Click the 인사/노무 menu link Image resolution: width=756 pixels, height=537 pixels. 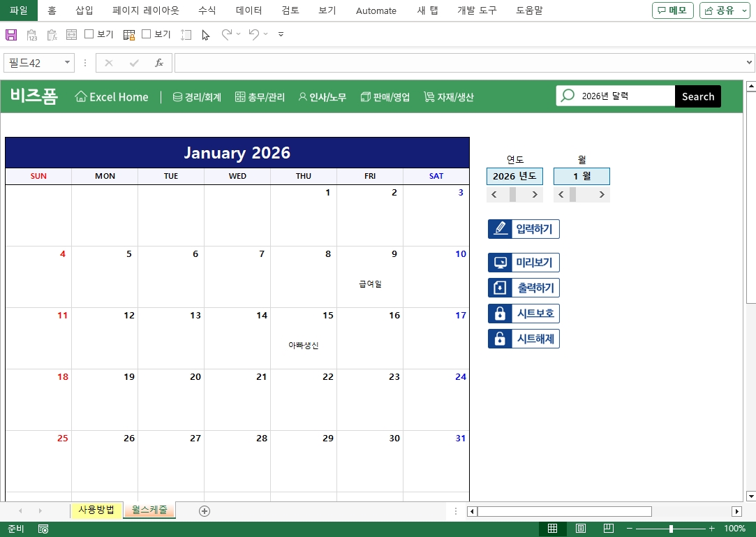[322, 97]
